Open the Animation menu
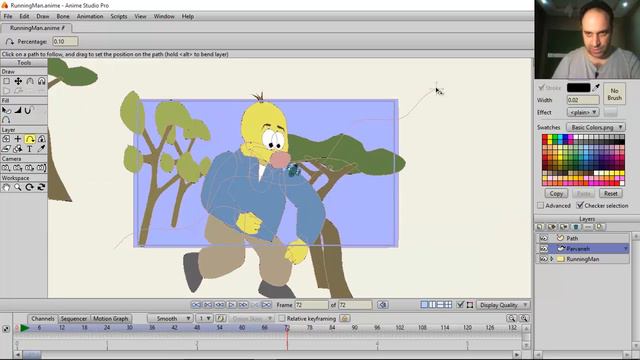Viewport: 640px width, 360px height. [90, 16]
